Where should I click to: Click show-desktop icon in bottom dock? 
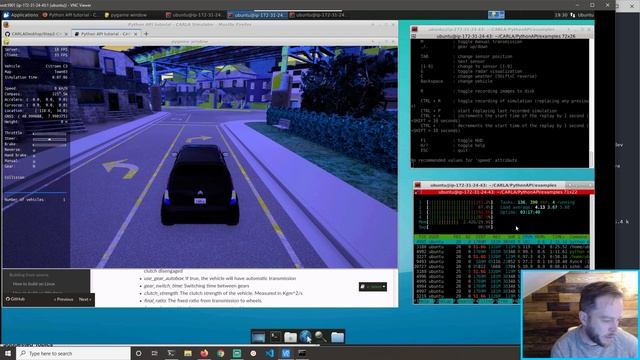(x=258, y=337)
